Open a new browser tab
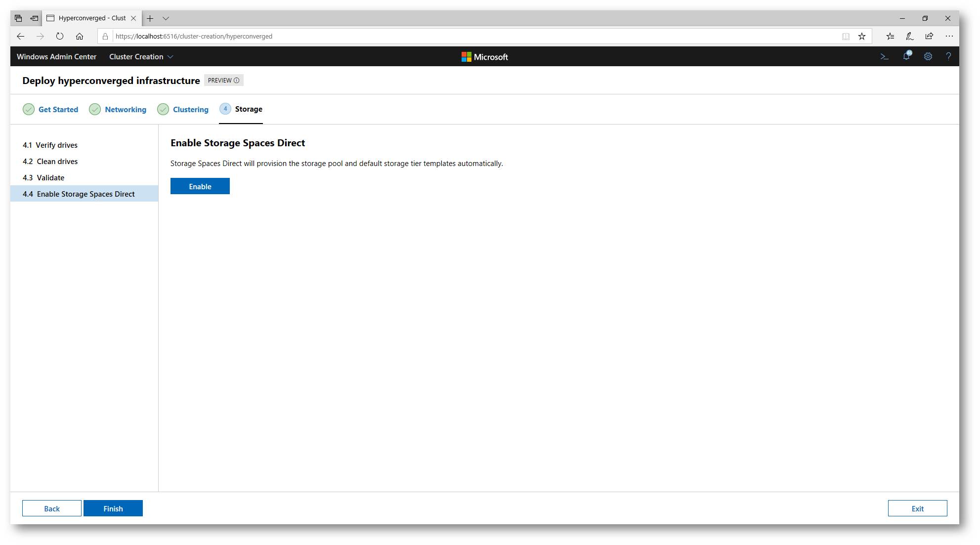980x545 pixels. point(150,18)
